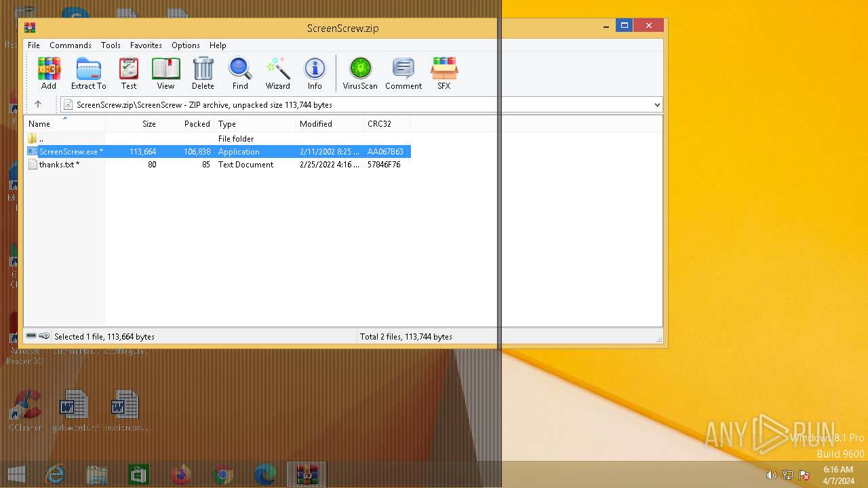Run Test on the archive
Image resolution: width=868 pixels, height=488 pixels.
click(x=129, y=73)
